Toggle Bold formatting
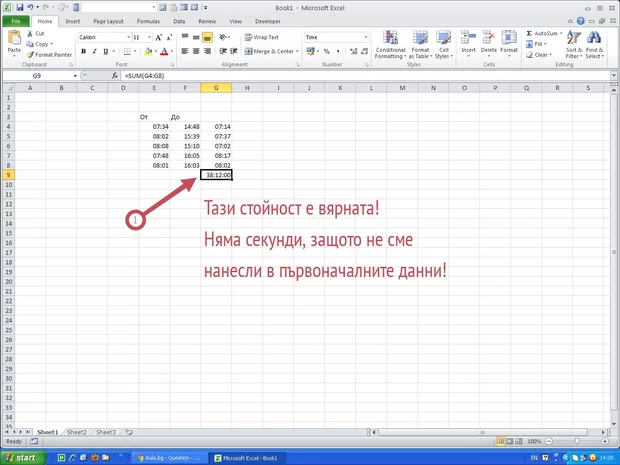Screen dimensions: 620x465 coord(83,51)
